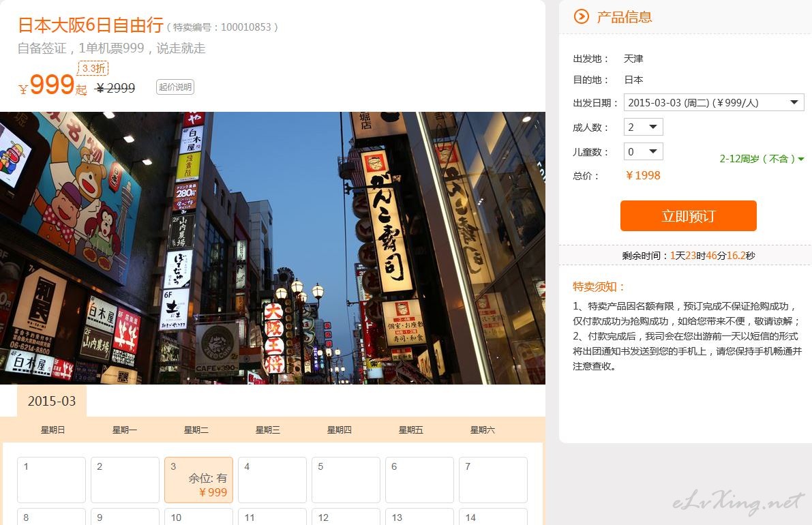Select calendar date 6 under 星期五

point(419,480)
